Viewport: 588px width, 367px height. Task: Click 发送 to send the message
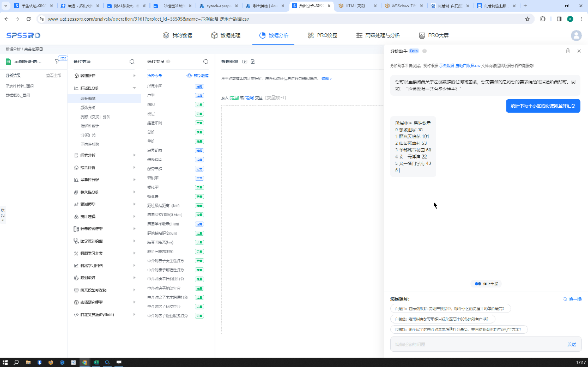tap(571, 344)
